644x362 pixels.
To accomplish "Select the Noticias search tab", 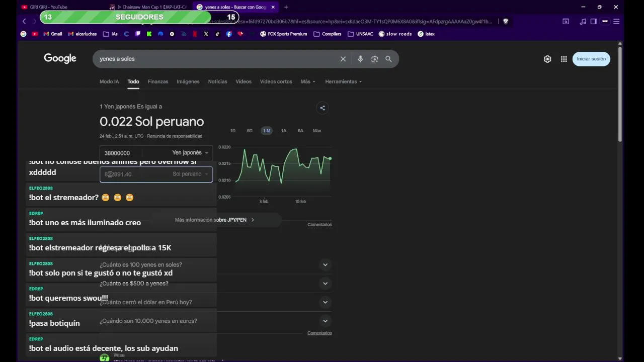I will pos(218,81).
